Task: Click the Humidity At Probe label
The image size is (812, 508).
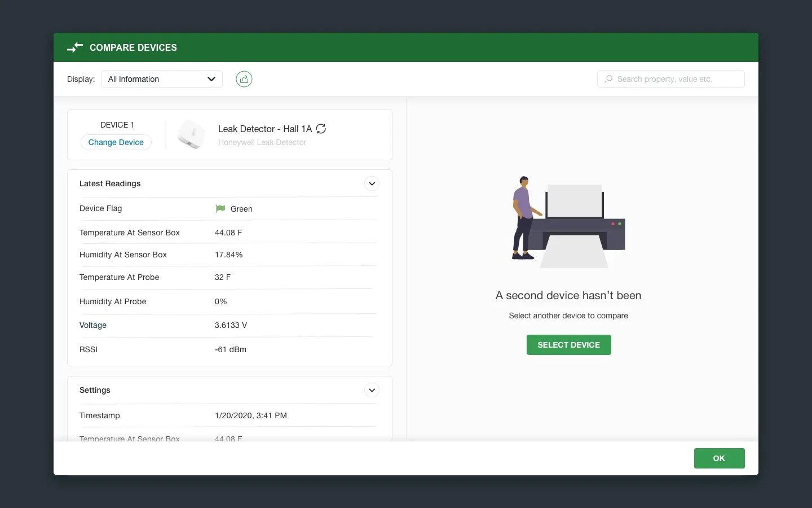Action: click(x=113, y=301)
